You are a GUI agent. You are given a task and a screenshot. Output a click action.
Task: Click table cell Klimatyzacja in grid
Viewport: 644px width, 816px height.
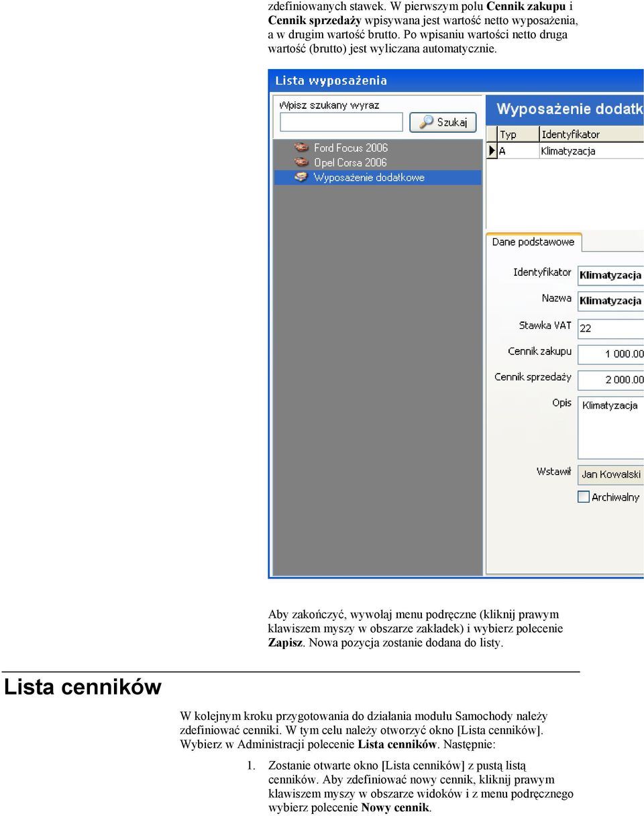click(591, 151)
